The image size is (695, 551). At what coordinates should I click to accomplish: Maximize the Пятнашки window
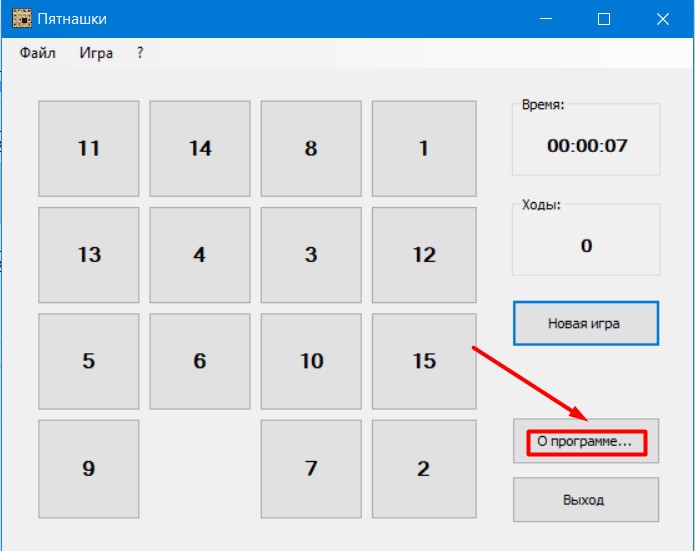click(x=604, y=19)
